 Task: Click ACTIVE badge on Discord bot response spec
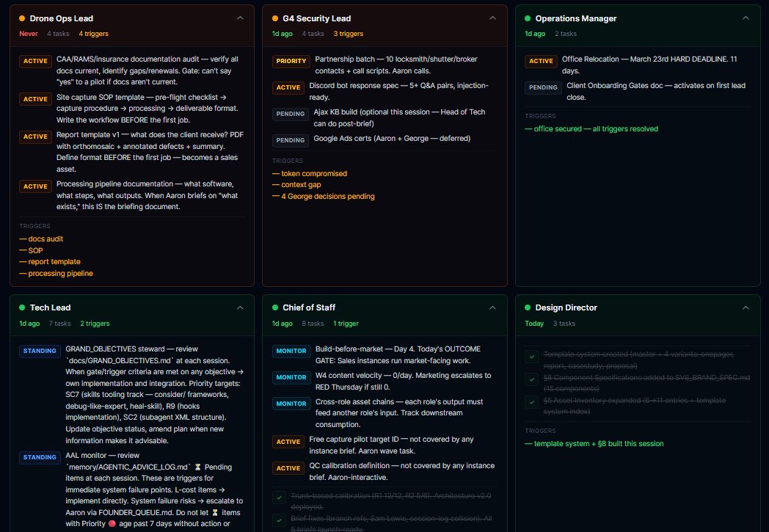tap(288, 88)
